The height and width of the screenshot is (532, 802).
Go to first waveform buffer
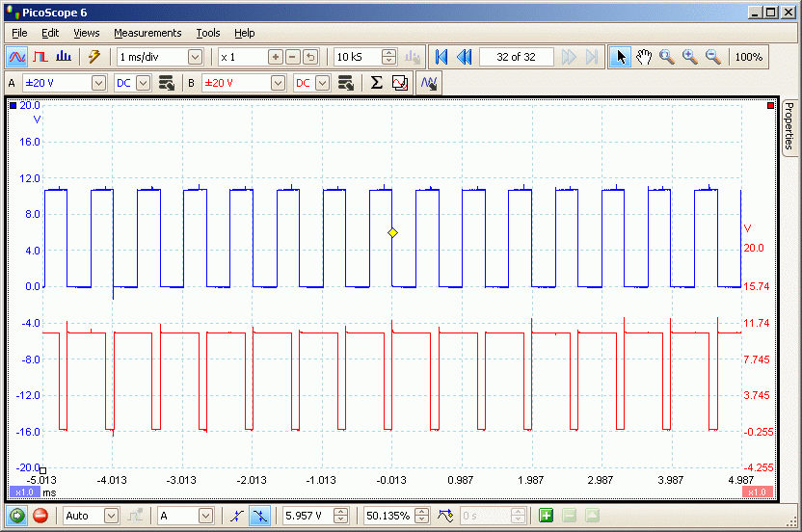[x=441, y=57]
